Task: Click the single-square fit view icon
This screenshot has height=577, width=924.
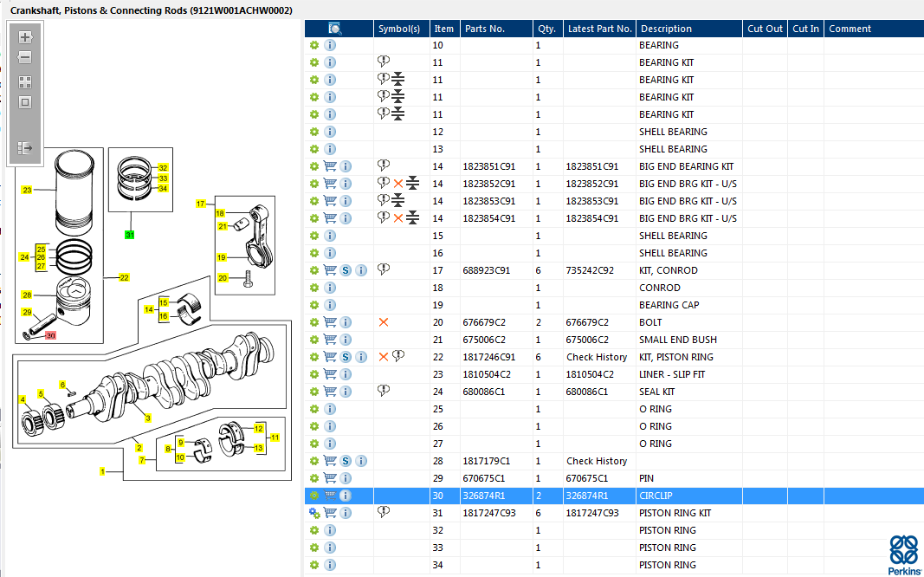Action: click(x=25, y=102)
